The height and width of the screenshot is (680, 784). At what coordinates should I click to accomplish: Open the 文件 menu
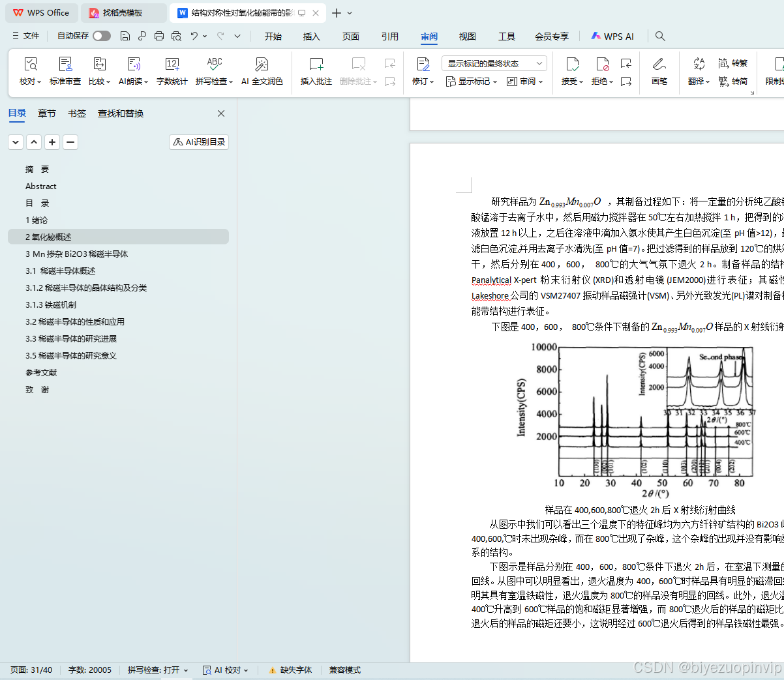click(26, 36)
